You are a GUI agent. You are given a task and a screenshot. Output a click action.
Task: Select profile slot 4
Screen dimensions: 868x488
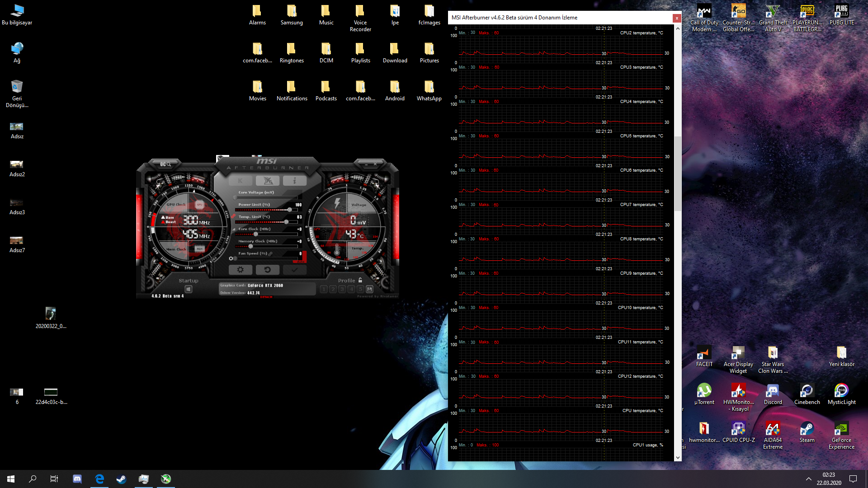pos(351,289)
